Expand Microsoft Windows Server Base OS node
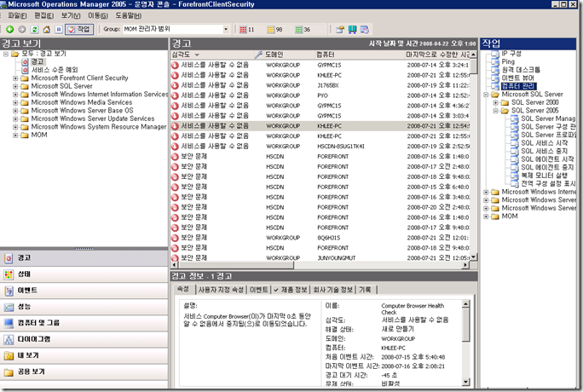This screenshot has width=583, height=392. (15, 111)
